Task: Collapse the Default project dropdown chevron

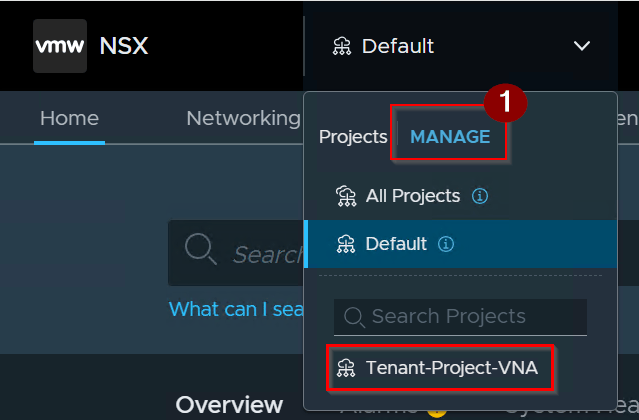Action: [x=582, y=46]
